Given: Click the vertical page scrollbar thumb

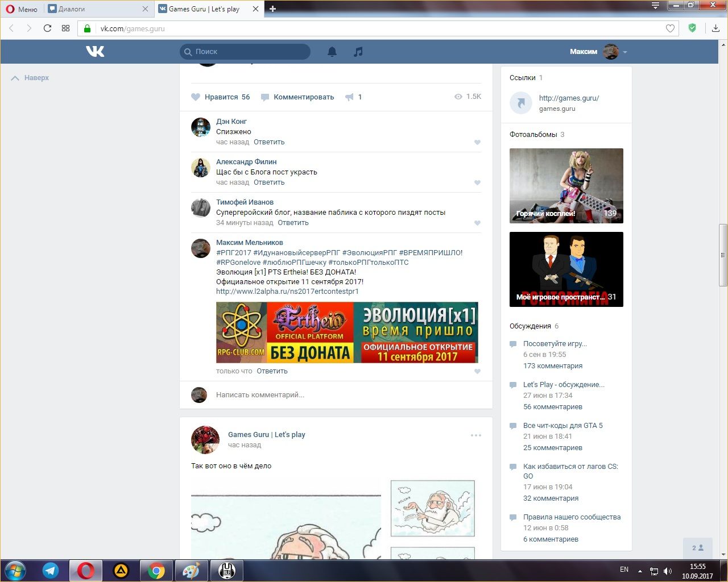Looking at the screenshot, I should 723,255.
